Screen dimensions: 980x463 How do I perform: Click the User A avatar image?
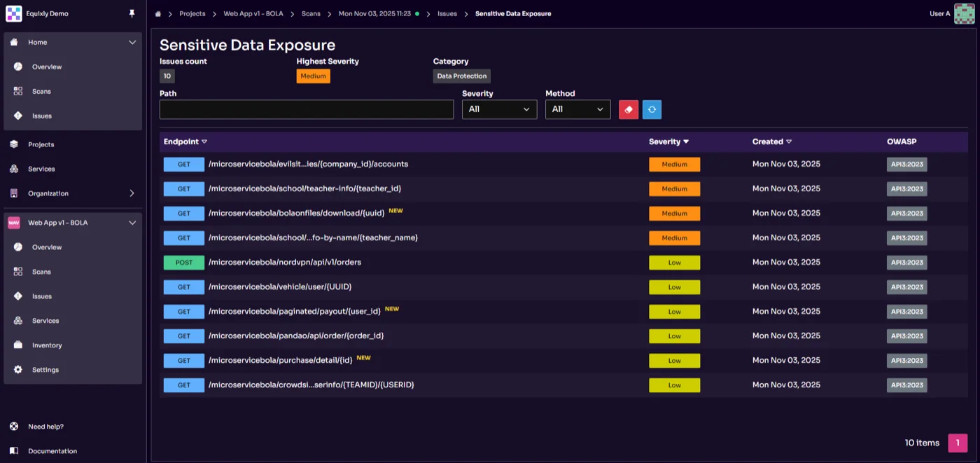pyautogui.click(x=964, y=13)
